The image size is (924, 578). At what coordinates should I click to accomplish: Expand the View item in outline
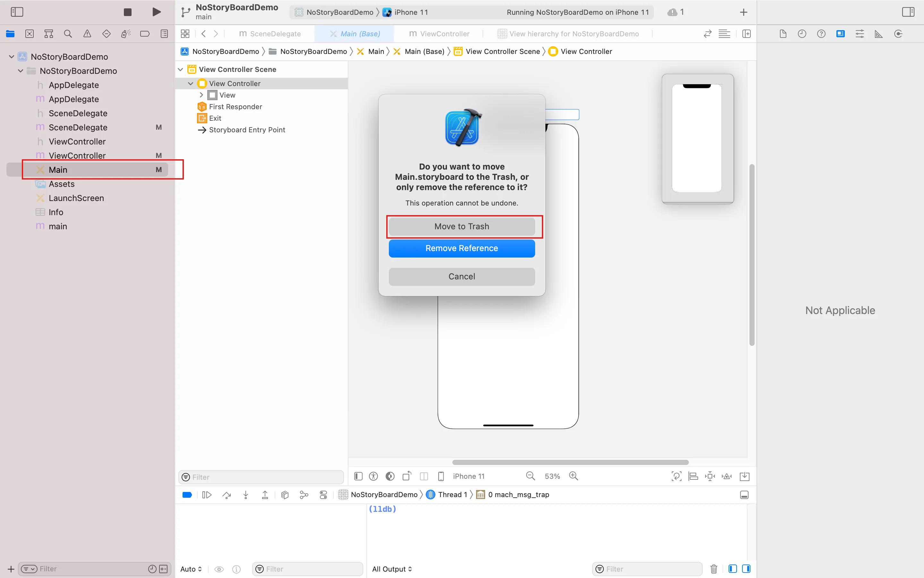tap(201, 95)
